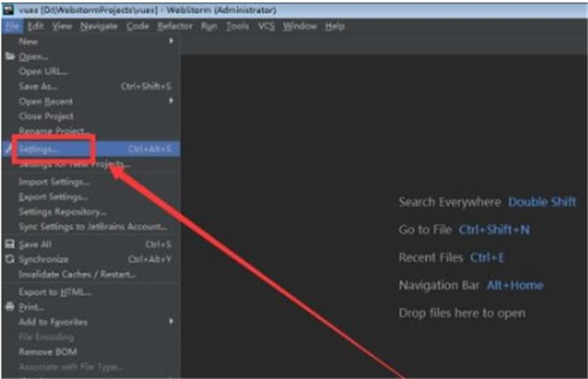Viewport: 588px width, 379px height.
Task: Click the wrench icon beside Settings...
Action: tap(8, 149)
